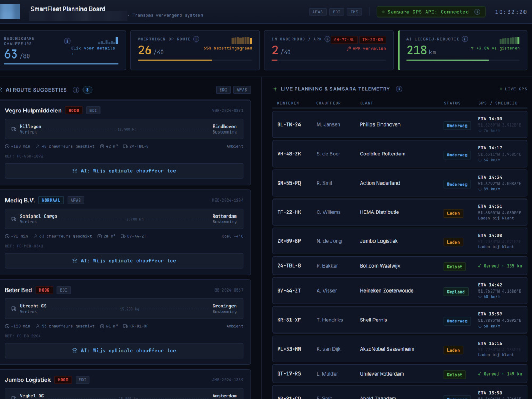Click the EDI badge in the header
The image size is (532, 399).
[x=336, y=12]
